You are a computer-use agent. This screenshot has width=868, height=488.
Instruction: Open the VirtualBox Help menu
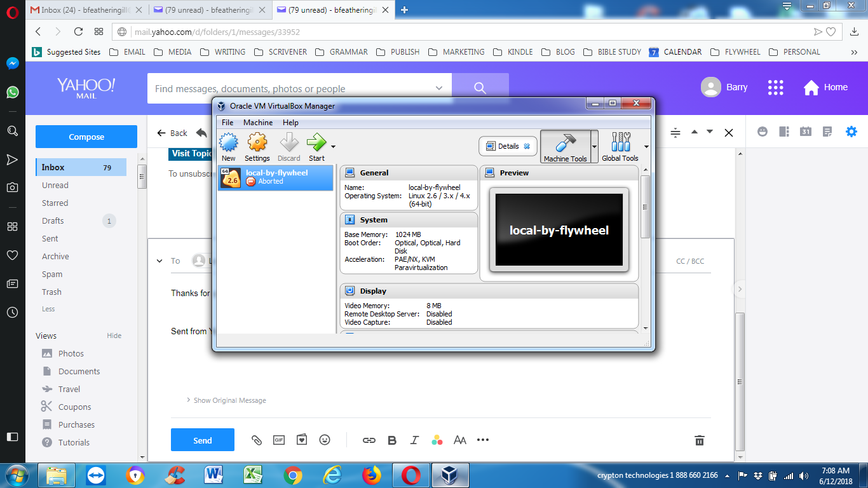coord(290,123)
